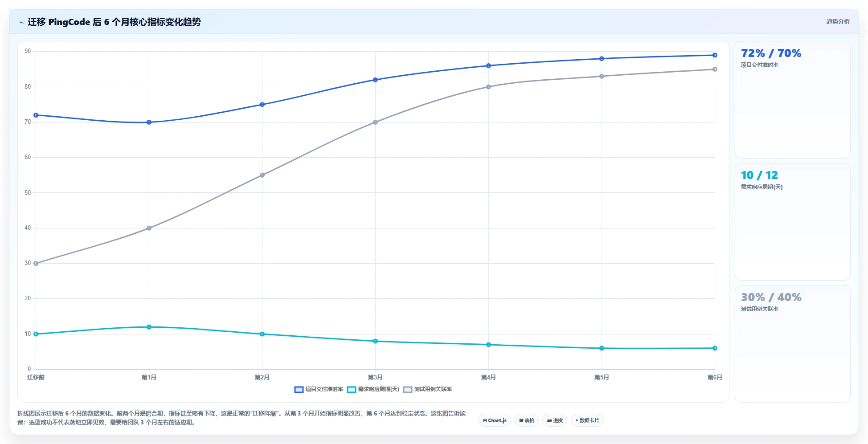Screen dimensions: 868x444
Task: Click the cyan data point at 第3月 (8)
Action: pos(376,342)
